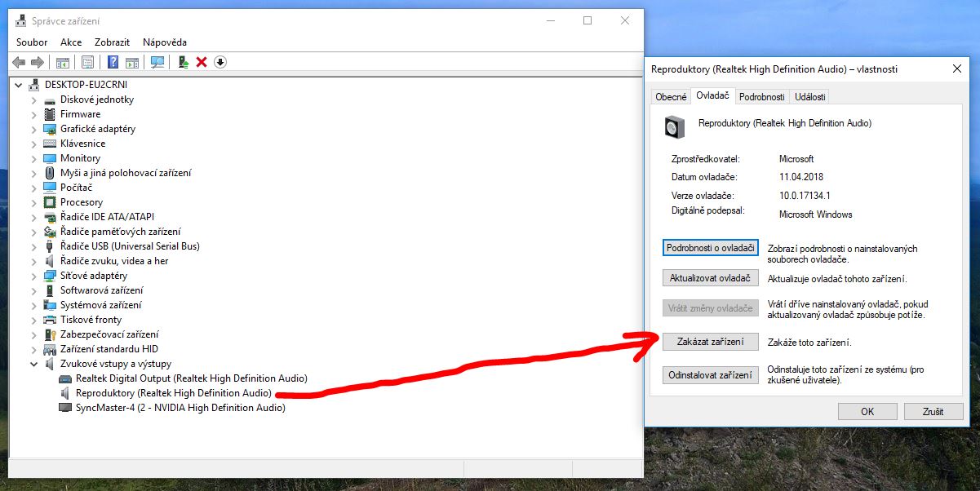
Task: Select the Ovladač tab
Action: (x=712, y=95)
